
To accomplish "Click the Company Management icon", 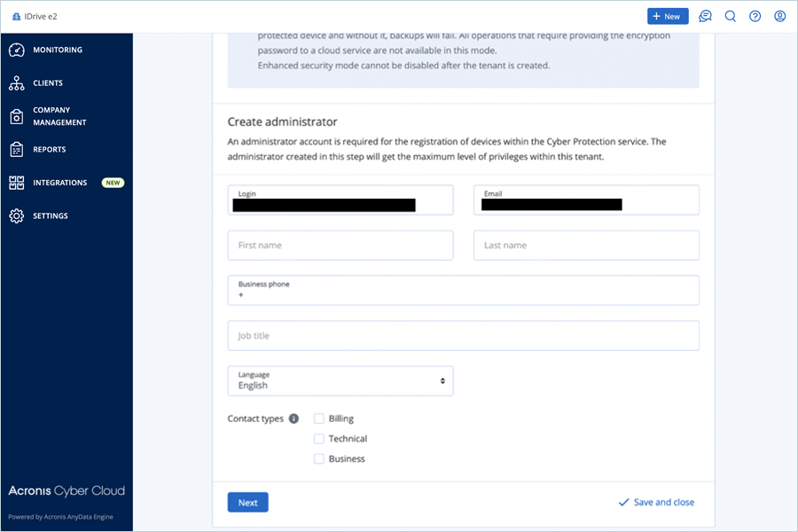I will click(17, 116).
